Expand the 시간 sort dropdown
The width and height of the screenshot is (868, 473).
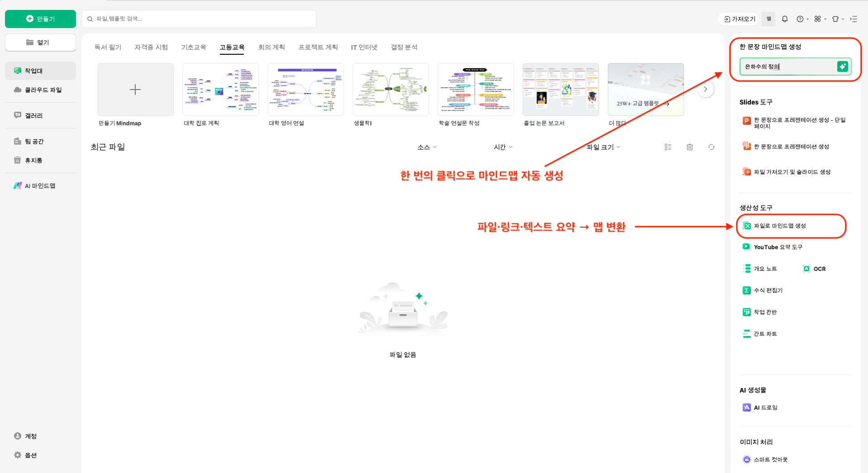[x=502, y=147]
